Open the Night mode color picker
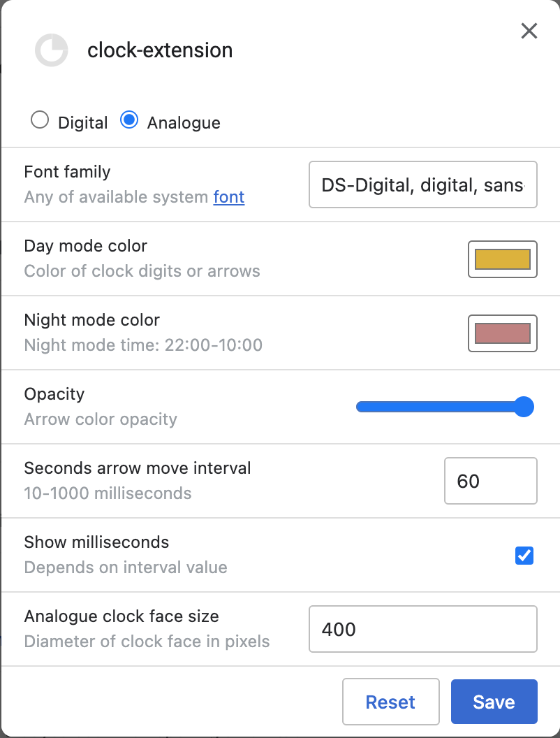The width and height of the screenshot is (560, 738). click(502, 333)
